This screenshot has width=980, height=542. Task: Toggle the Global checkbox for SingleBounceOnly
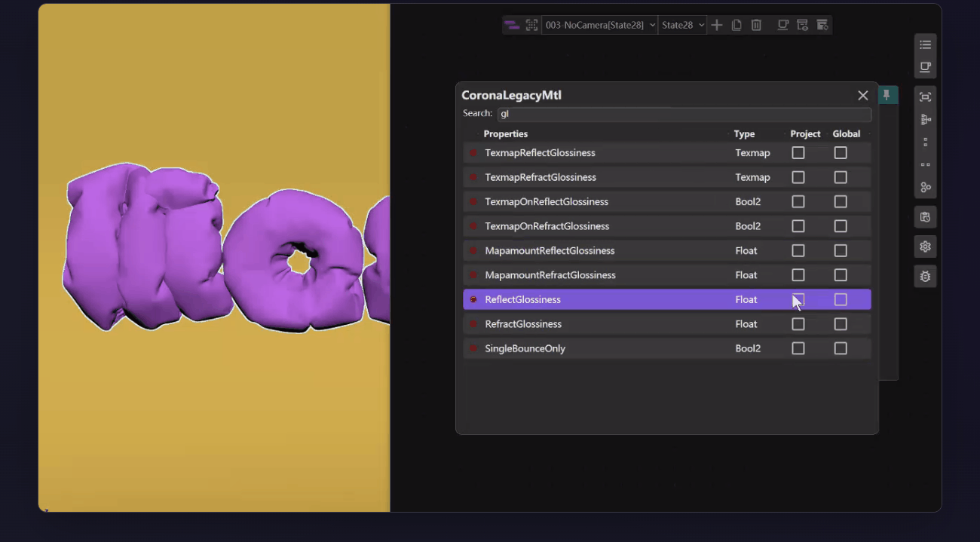[x=841, y=348]
